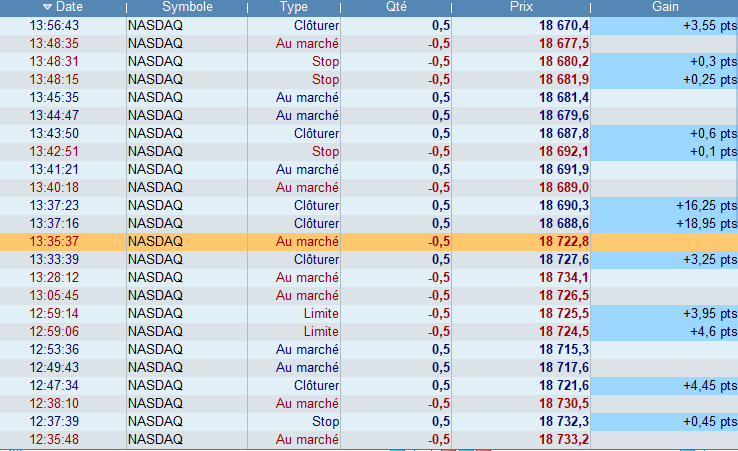Select the 13:48:35 time cell
The height and width of the screenshot is (451, 738).
(x=54, y=43)
